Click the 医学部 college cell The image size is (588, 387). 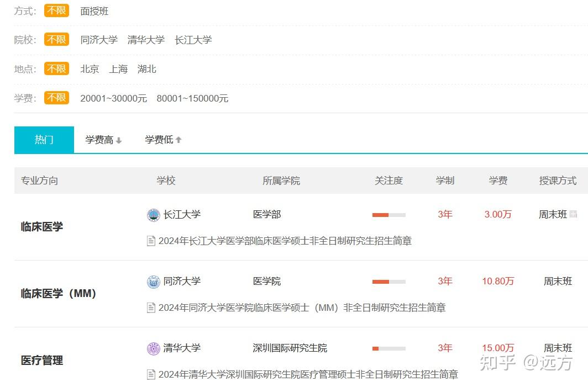(267, 215)
